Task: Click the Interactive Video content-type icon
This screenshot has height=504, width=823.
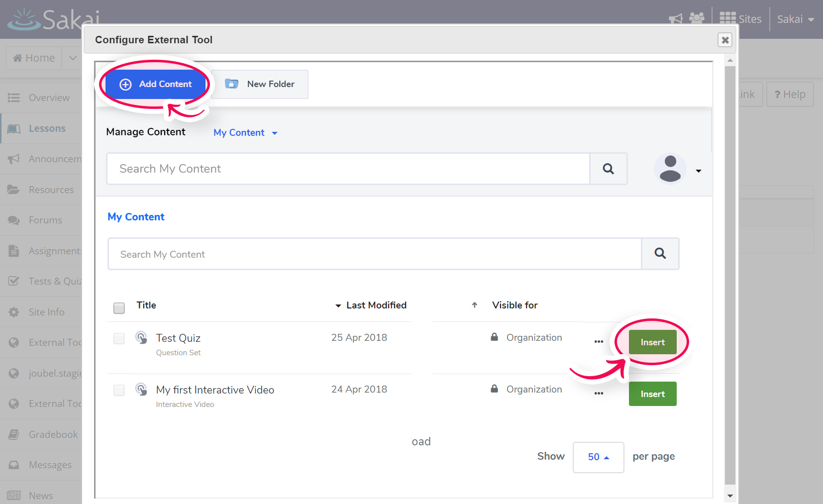Action: (141, 390)
